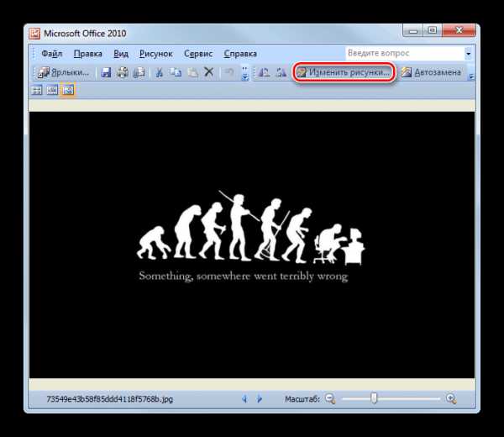The image size is (504, 437).
Task: Open the Рисунок menu
Action: [x=156, y=54]
